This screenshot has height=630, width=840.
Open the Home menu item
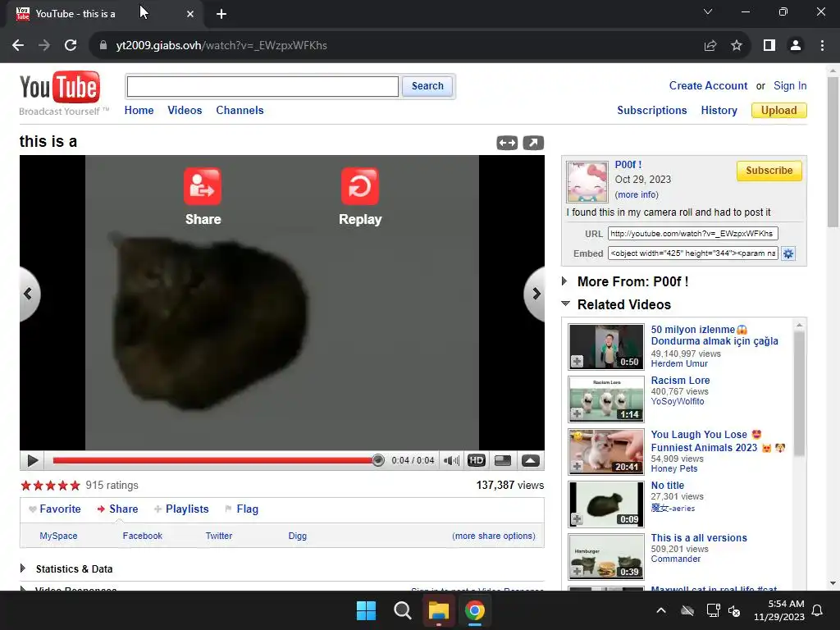[139, 111]
